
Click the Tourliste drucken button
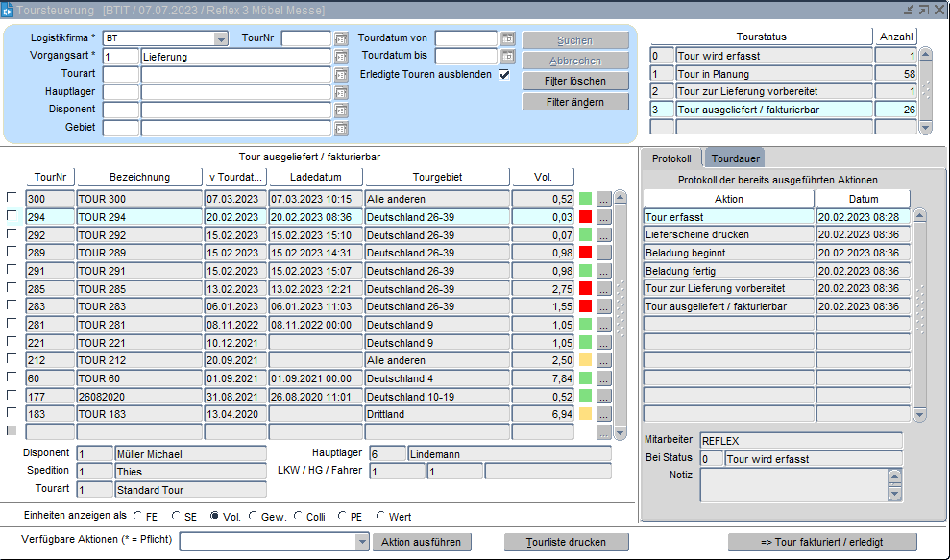tap(565, 542)
